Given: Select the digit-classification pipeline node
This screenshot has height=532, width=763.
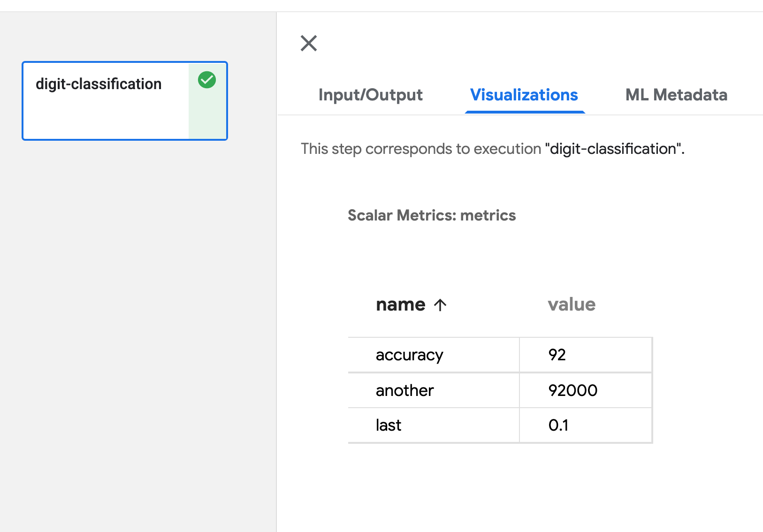Looking at the screenshot, I should (x=108, y=100).
